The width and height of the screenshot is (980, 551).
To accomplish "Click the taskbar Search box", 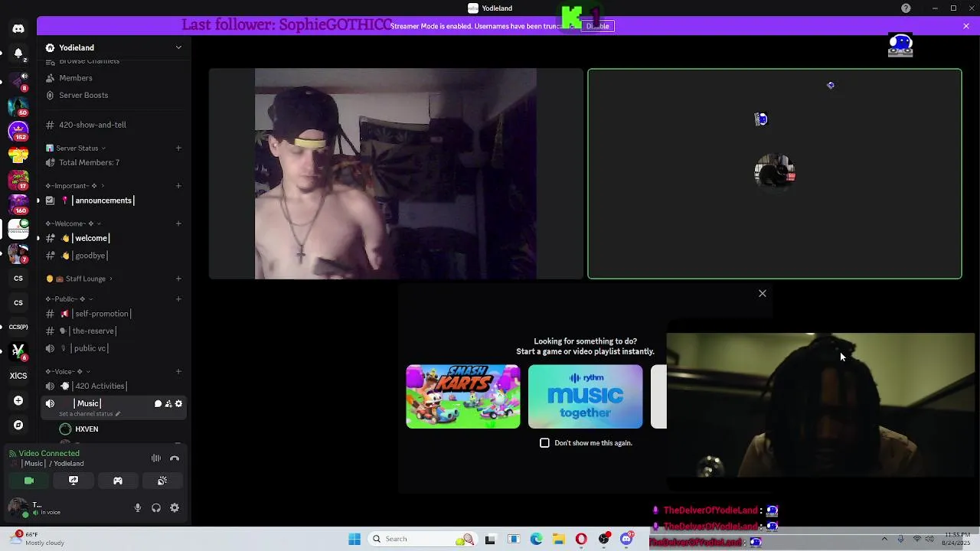I will tap(421, 539).
